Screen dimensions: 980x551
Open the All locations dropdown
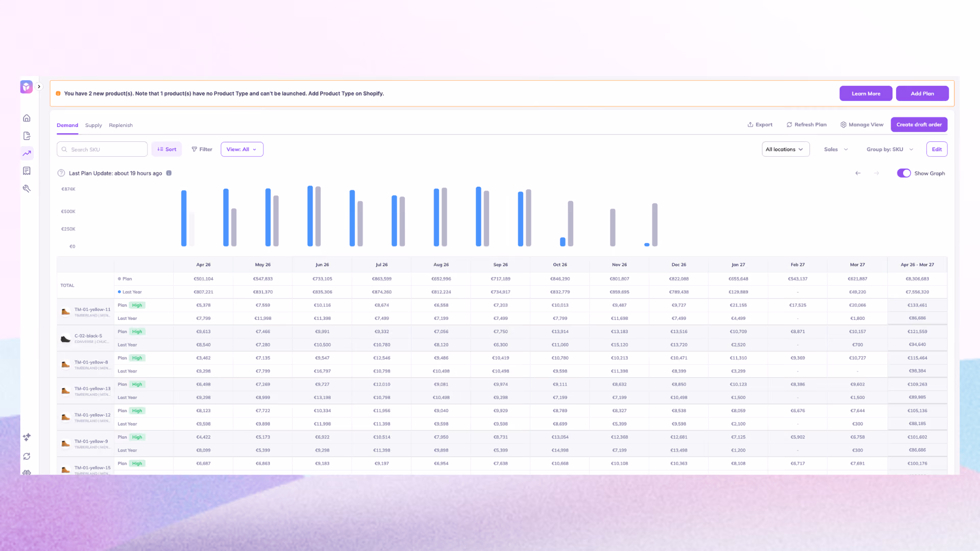tap(786, 149)
